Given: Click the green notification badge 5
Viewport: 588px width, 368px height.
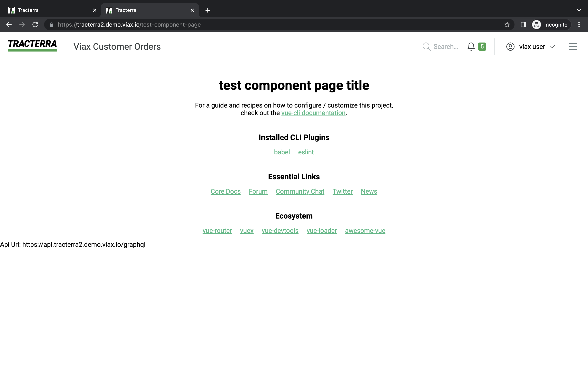Looking at the screenshot, I should click(482, 46).
